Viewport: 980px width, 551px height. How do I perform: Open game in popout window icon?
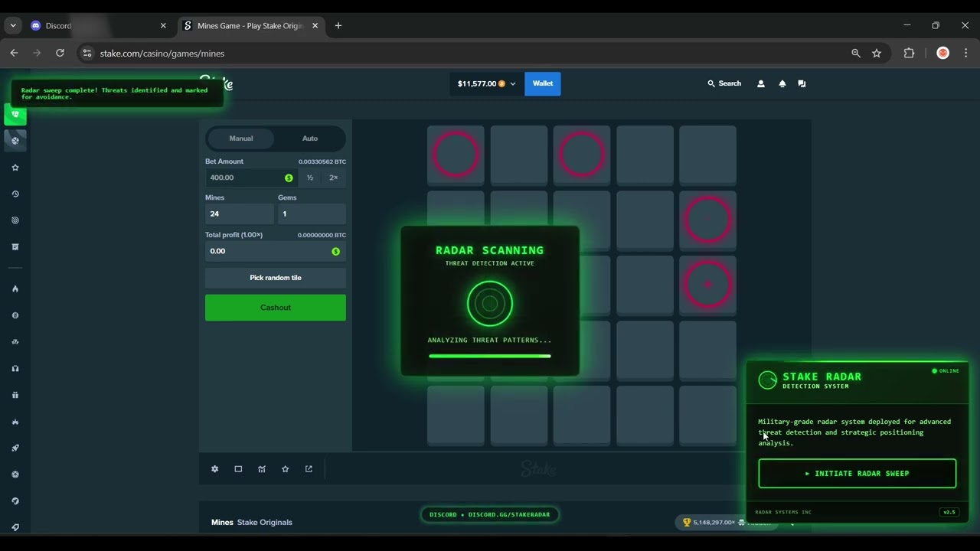click(309, 469)
